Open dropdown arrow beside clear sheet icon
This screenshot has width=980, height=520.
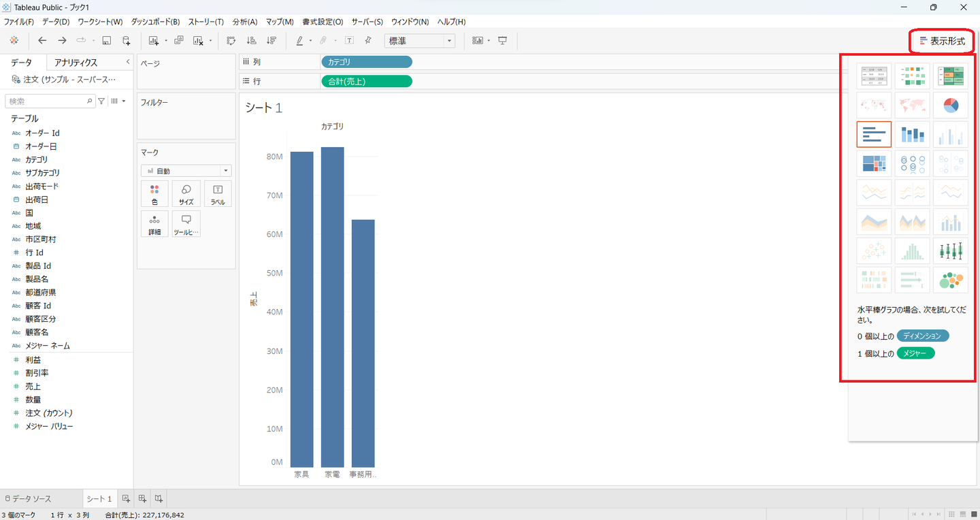click(210, 41)
